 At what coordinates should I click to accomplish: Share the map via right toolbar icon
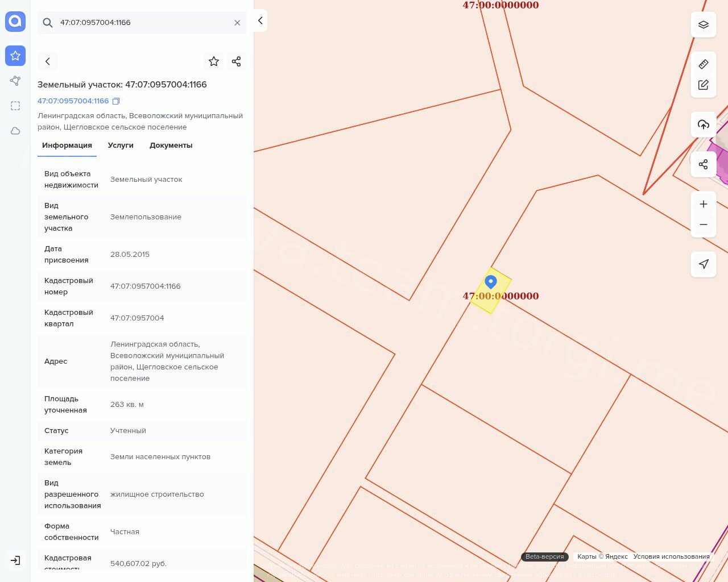[704, 164]
